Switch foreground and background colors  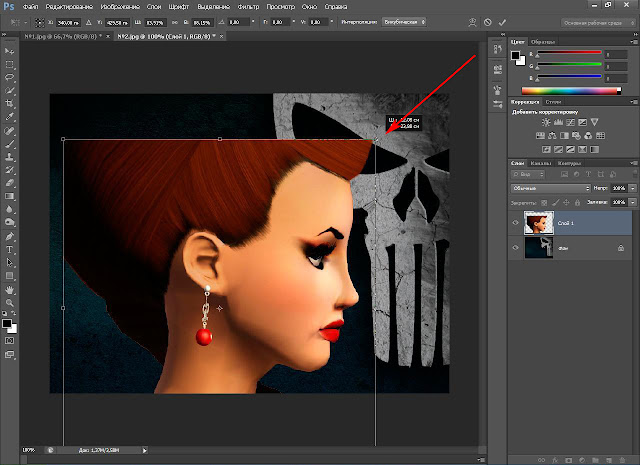pyautogui.click(x=13, y=313)
